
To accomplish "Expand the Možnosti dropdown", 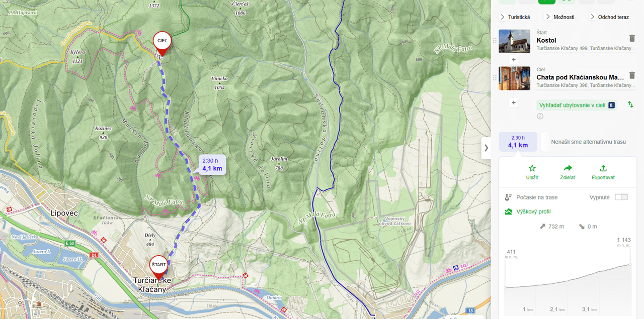I will coord(559,17).
